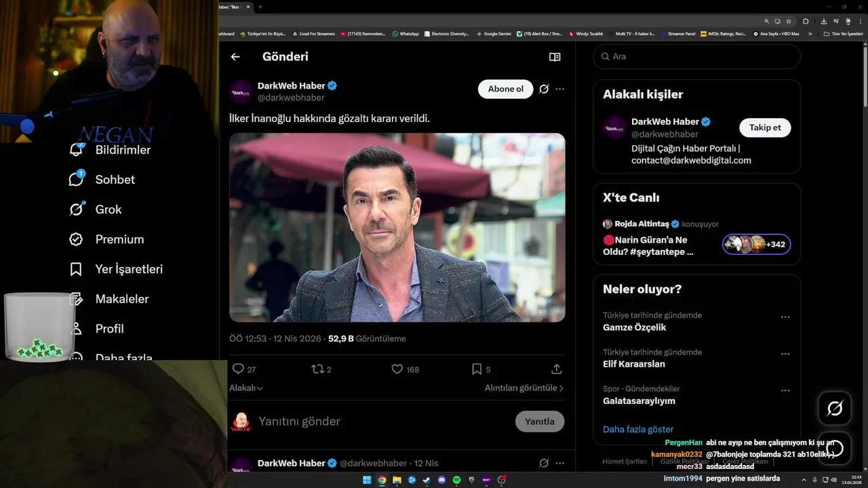Click the 52,9 B Görüntüleme view count
This screenshot has width=868, height=488.
point(367,338)
